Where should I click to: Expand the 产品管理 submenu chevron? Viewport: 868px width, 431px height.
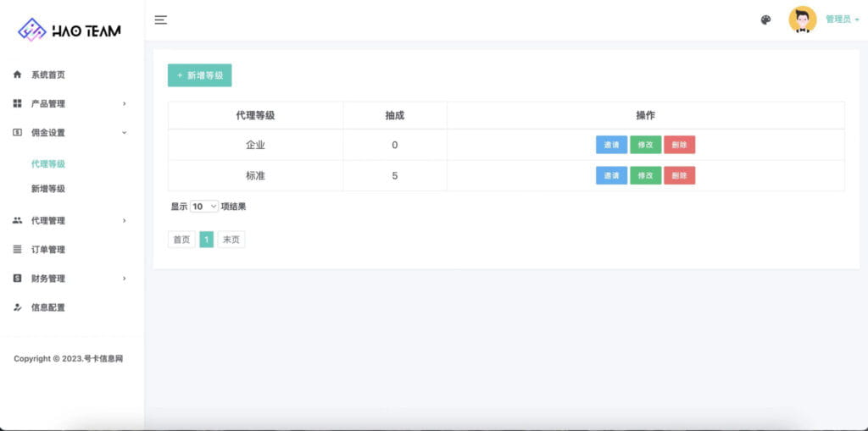point(124,103)
